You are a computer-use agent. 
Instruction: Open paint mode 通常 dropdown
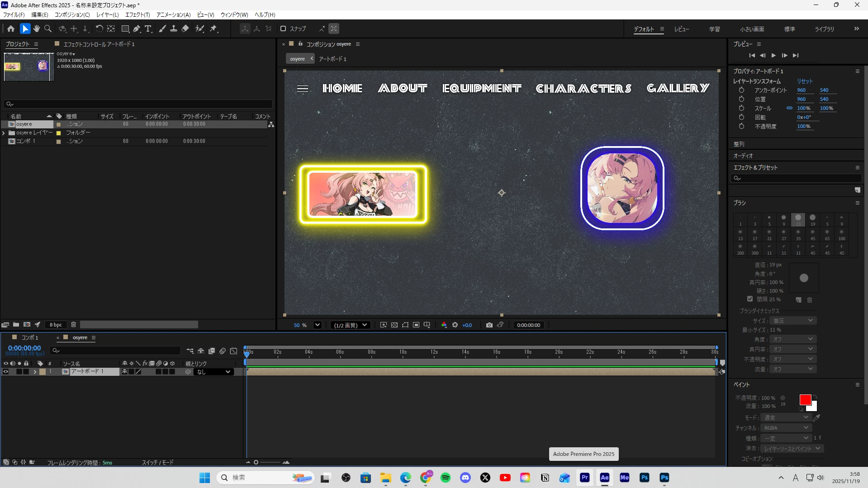[786, 417]
